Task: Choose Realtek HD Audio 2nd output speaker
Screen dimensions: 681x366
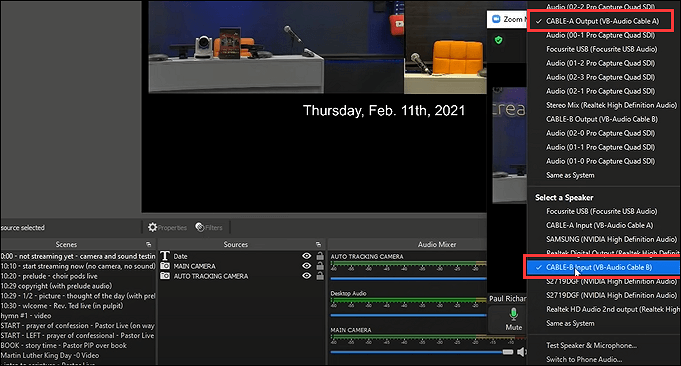Action: tap(612, 310)
